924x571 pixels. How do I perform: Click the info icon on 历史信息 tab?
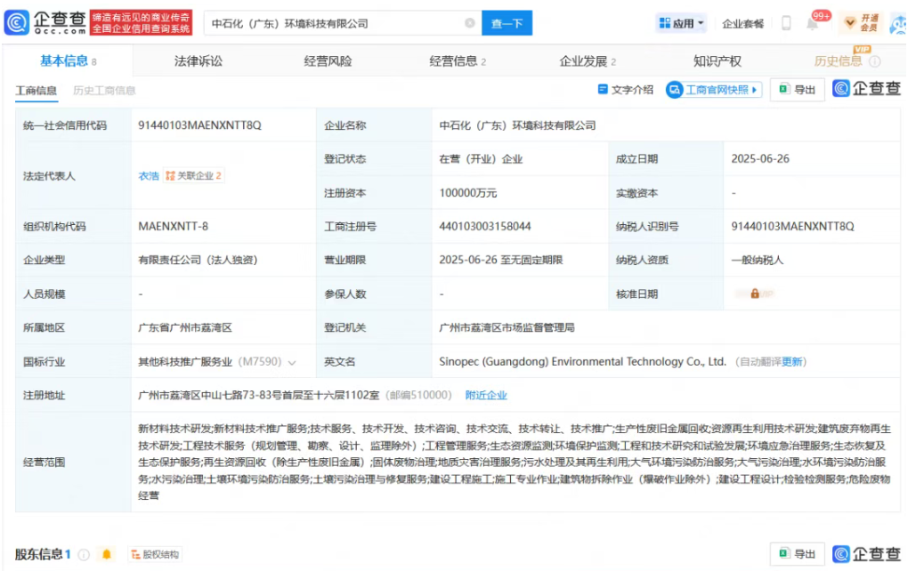pos(875,61)
